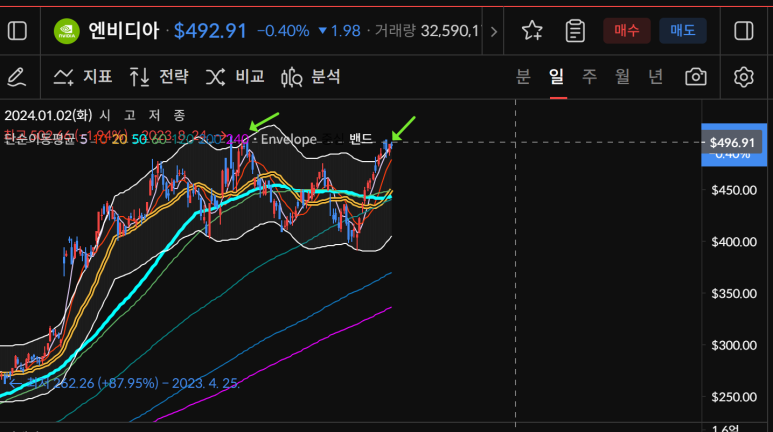Open the 비교 compare tool
The height and width of the screenshot is (432, 773).
[235, 77]
